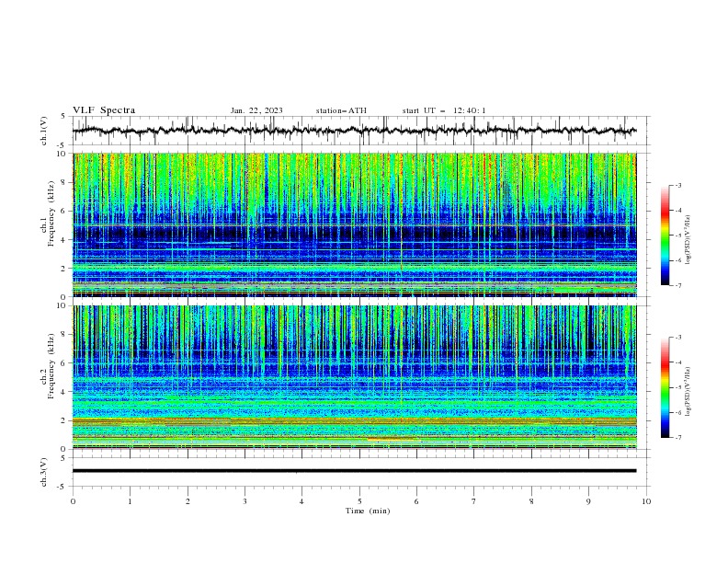Click the ch.2 spectrogram panel
Viewport: 728px width, 563px height.
pos(354,377)
